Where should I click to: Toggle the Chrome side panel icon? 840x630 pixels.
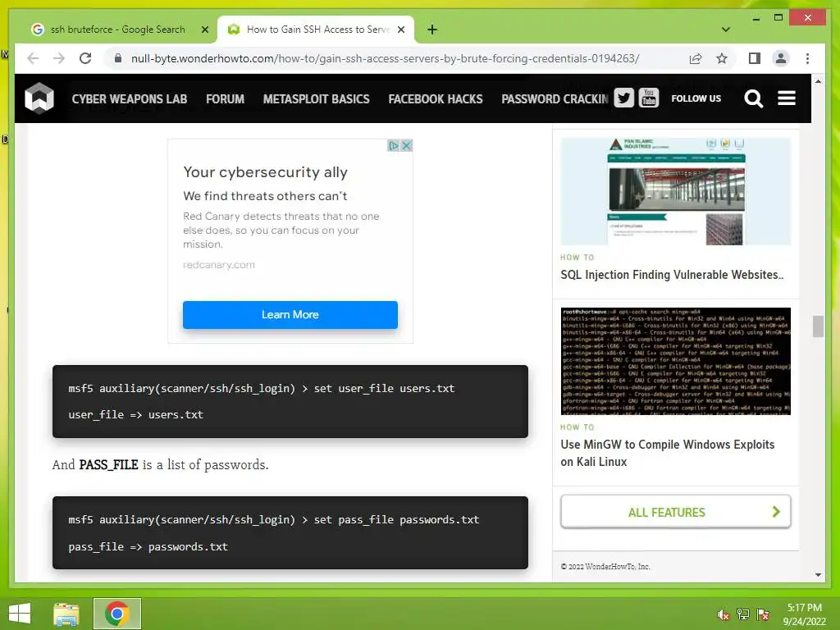point(755,58)
